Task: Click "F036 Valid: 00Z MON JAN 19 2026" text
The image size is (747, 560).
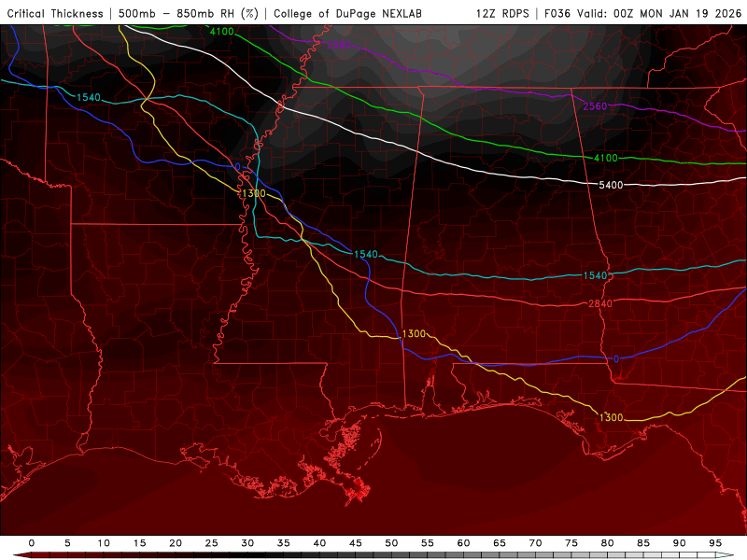Action: tap(642, 13)
